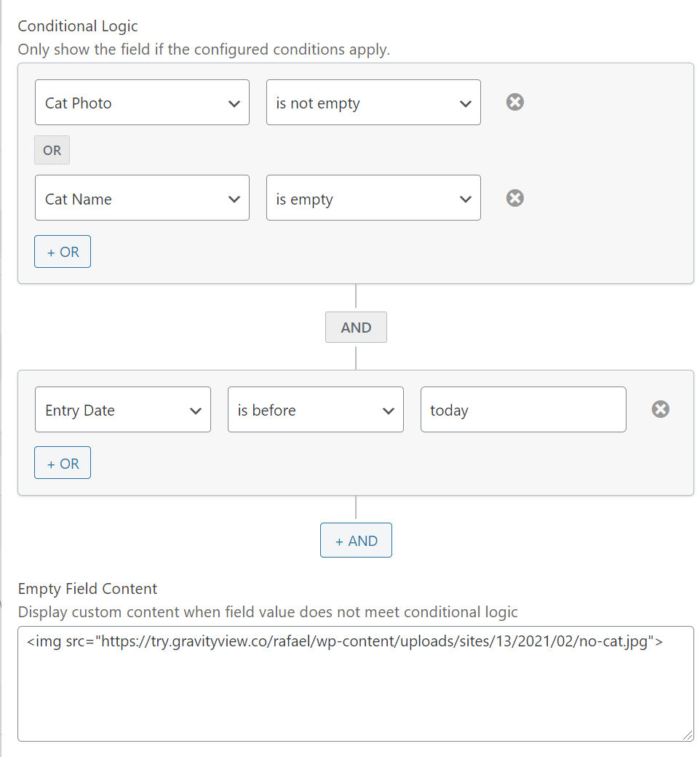Click the OR badge between conditions
The width and height of the screenshot is (700, 757).
coord(52,151)
